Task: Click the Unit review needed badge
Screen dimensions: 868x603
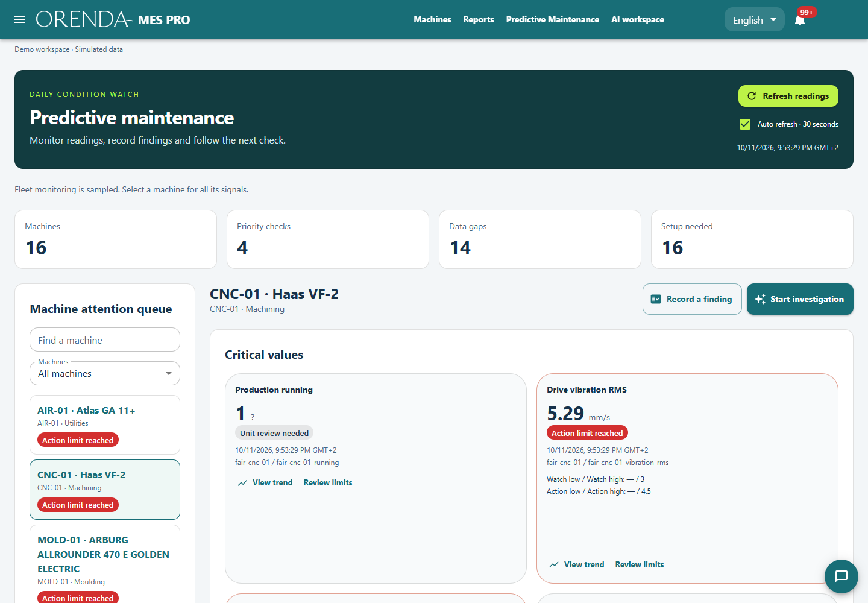Action: pyautogui.click(x=274, y=433)
